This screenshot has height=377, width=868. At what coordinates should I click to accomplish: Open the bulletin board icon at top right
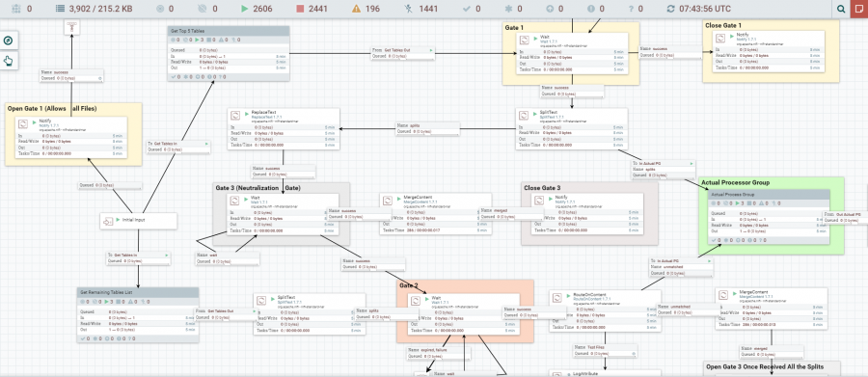[x=859, y=9]
